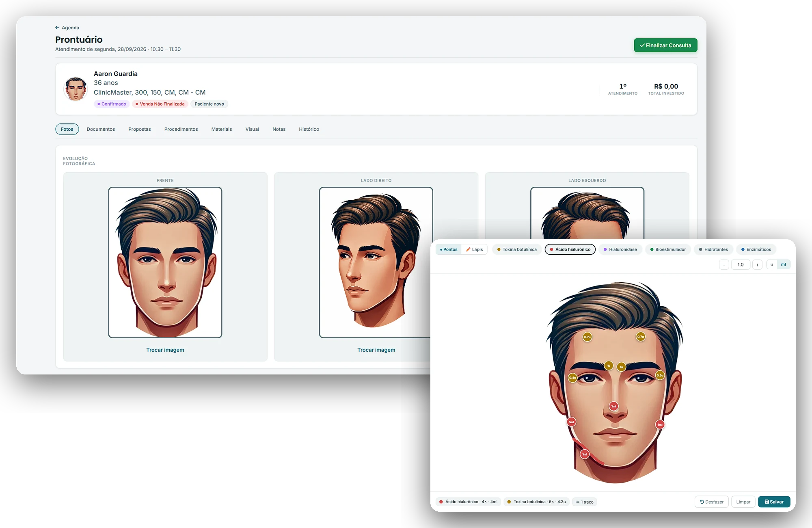Viewport: 812px width, 528px height.
Task: Save the face map with Salvar
Action: tap(774, 502)
